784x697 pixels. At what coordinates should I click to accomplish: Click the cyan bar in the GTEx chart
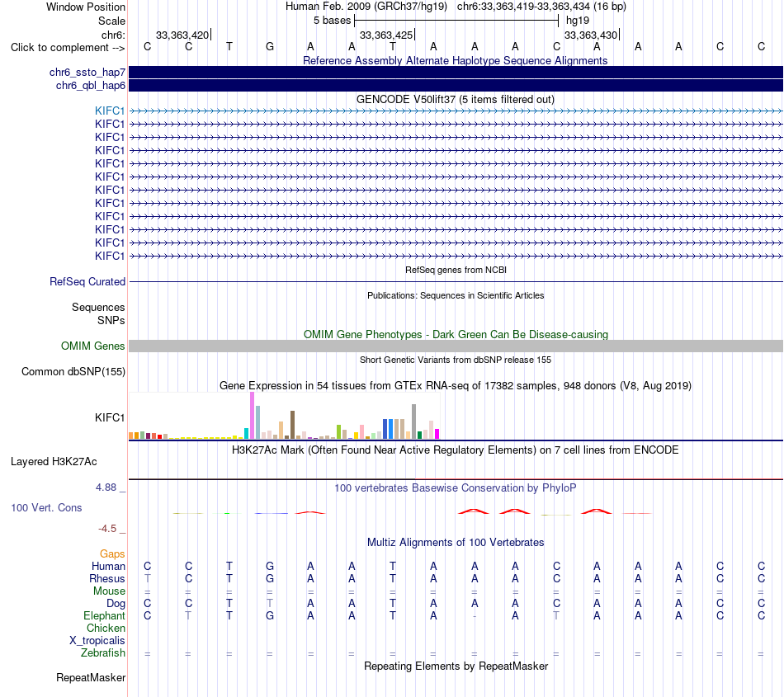tap(246, 433)
